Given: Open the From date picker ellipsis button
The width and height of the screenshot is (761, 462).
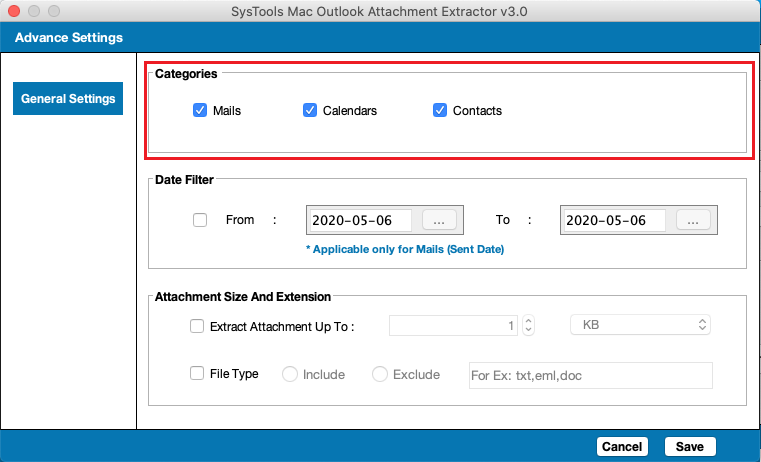Looking at the screenshot, I should tap(439, 220).
